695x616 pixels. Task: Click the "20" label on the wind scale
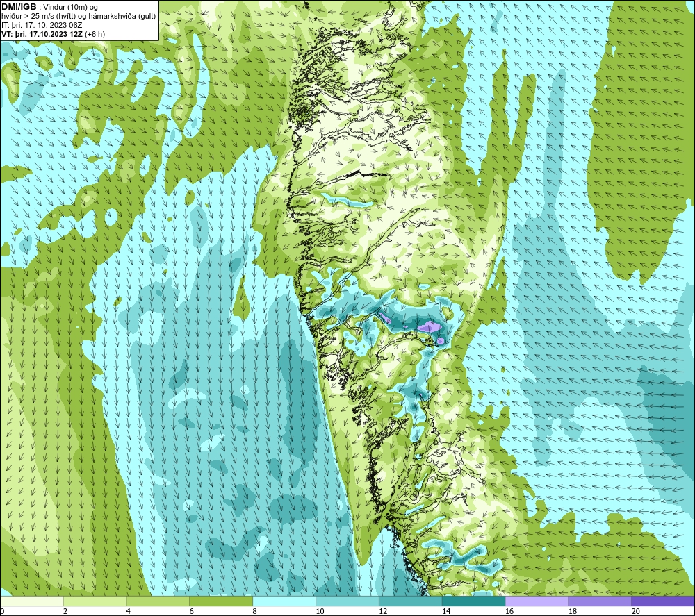point(635,611)
